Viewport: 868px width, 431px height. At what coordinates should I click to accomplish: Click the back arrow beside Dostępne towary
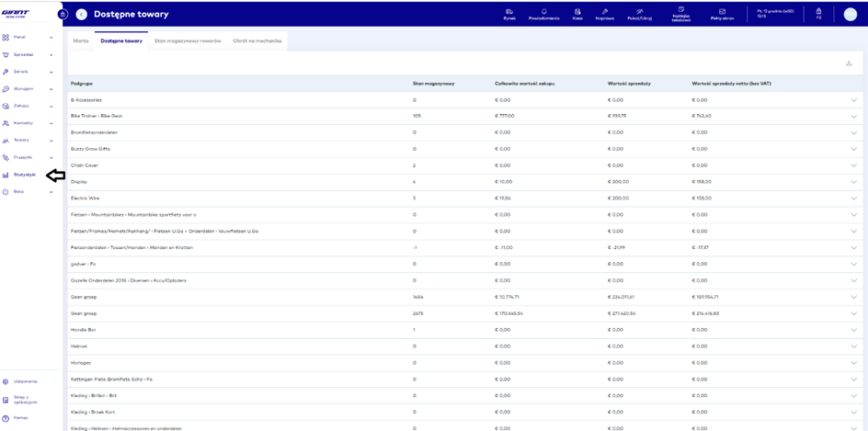point(82,14)
